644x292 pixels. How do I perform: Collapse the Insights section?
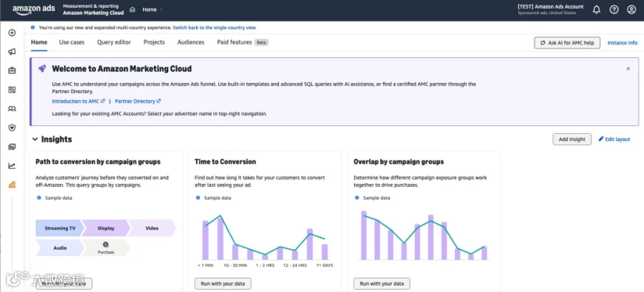(x=35, y=140)
